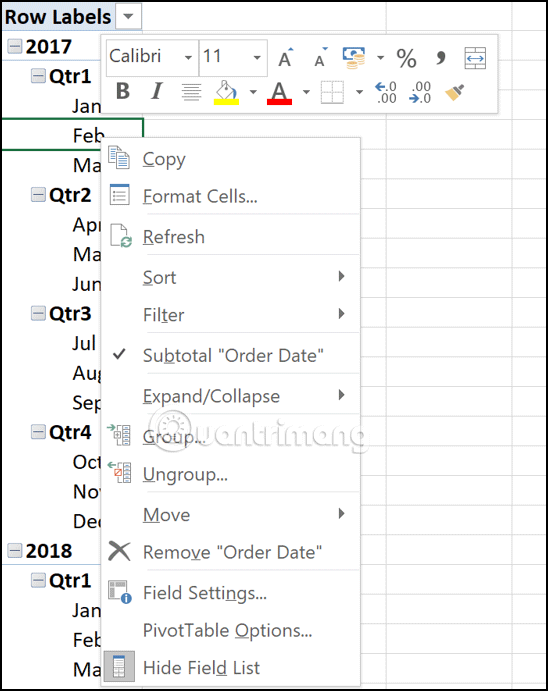The width and height of the screenshot is (548, 691).
Task: Choose Ungroup... from context menu
Action: pos(231,474)
